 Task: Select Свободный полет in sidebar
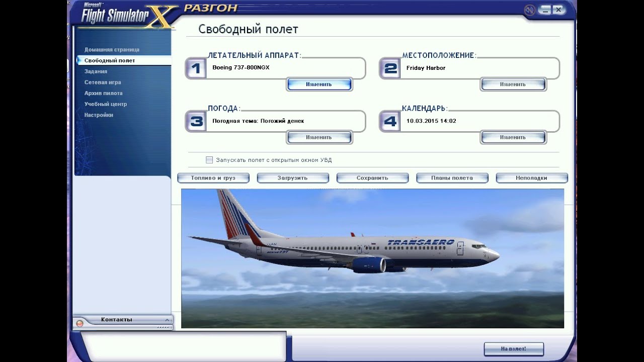pyautogui.click(x=124, y=60)
